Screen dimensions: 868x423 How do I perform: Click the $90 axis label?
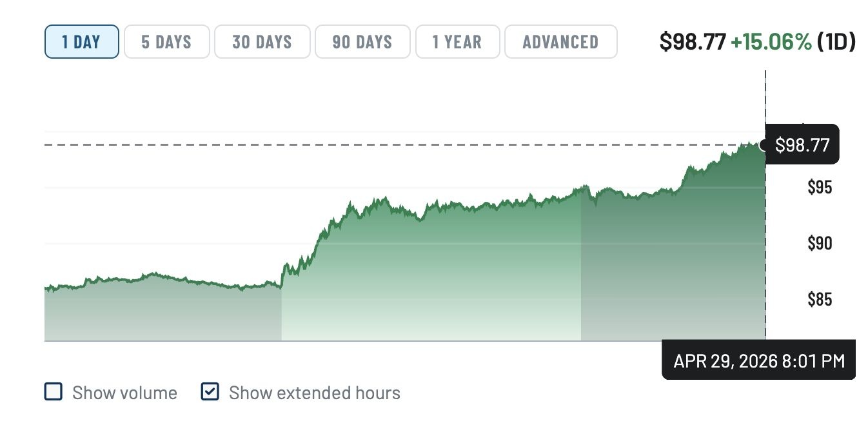click(x=819, y=244)
